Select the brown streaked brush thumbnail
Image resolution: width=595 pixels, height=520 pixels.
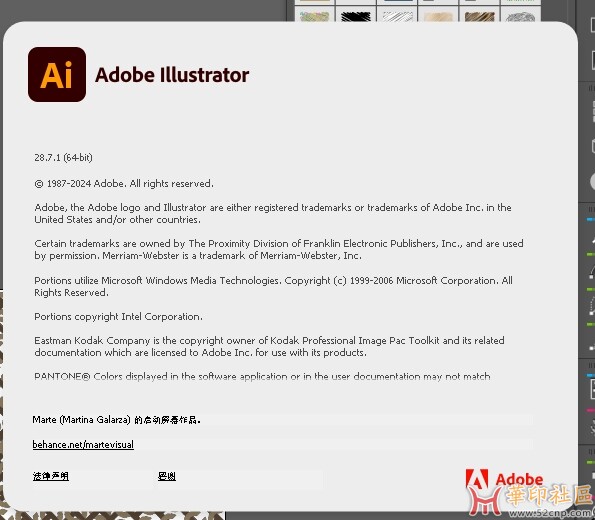coord(479,16)
